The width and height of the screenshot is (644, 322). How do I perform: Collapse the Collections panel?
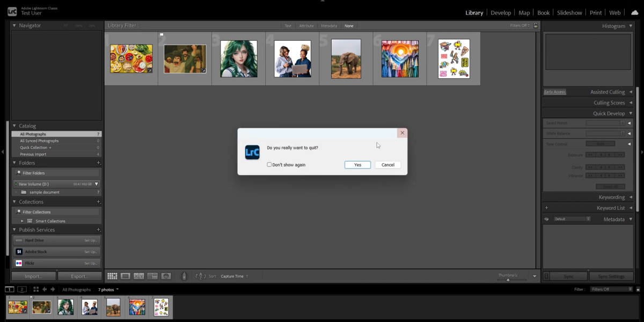pos(14,202)
